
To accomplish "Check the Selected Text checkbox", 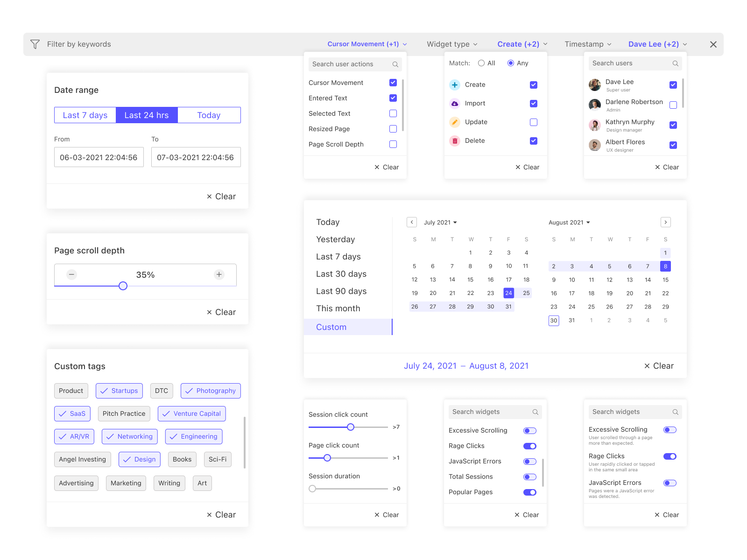I will (x=393, y=114).
